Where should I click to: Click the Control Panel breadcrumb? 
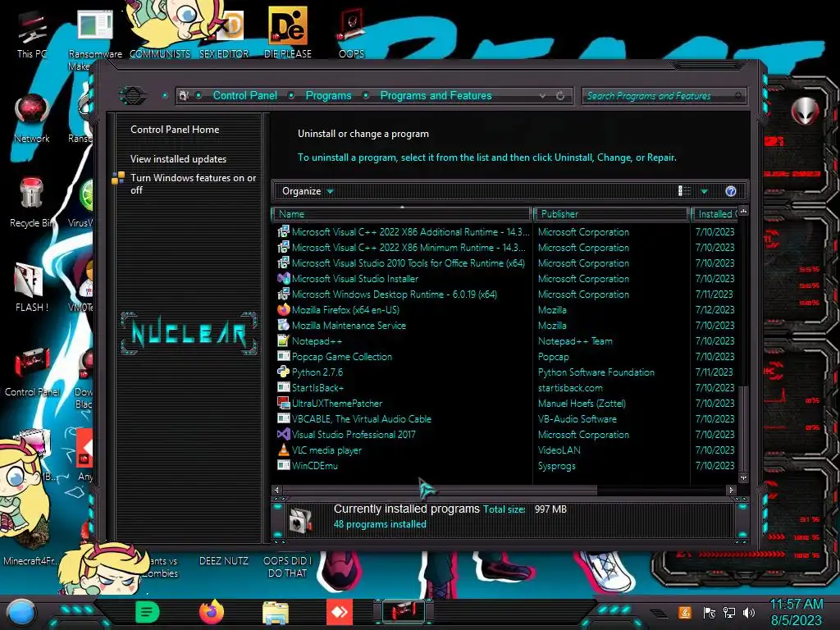pos(244,95)
